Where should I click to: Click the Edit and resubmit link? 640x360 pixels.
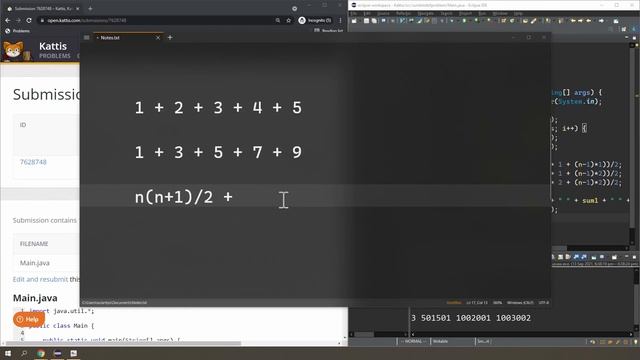click(40, 279)
